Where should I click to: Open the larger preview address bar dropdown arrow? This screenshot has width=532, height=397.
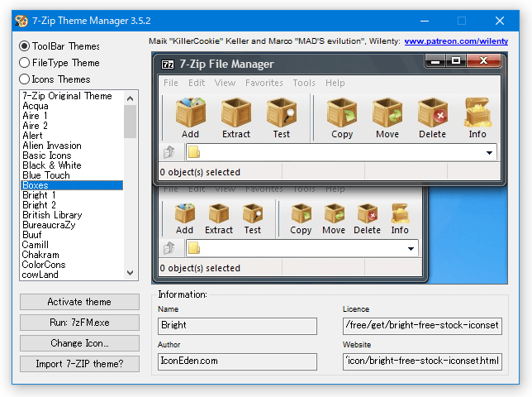489,152
